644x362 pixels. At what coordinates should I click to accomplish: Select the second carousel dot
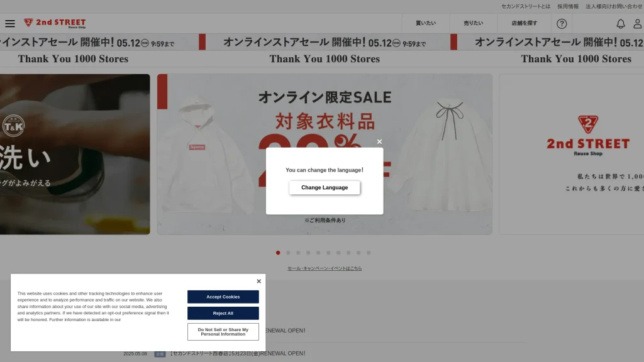288,253
